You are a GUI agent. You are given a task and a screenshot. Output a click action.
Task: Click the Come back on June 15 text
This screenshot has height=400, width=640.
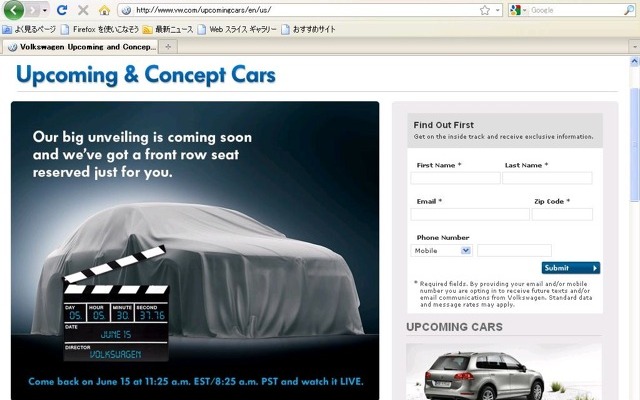(x=196, y=382)
